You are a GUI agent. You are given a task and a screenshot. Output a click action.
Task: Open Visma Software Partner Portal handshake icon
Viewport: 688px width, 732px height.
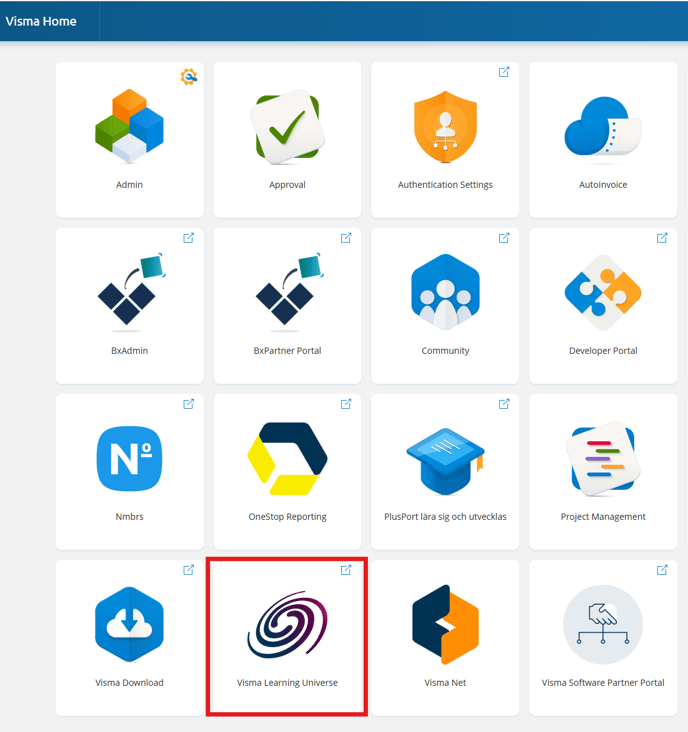pyautogui.click(x=603, y=624)
